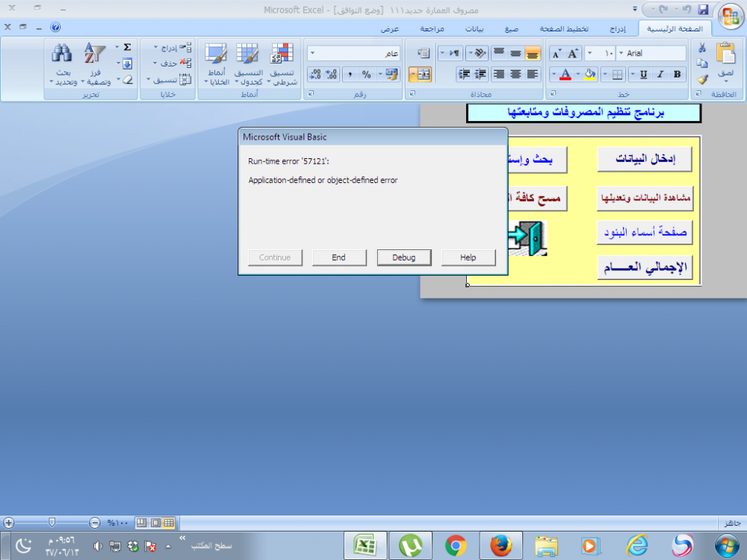Open the Formulas (صيغ) tab
747x560 pixels.
point(511,28)
